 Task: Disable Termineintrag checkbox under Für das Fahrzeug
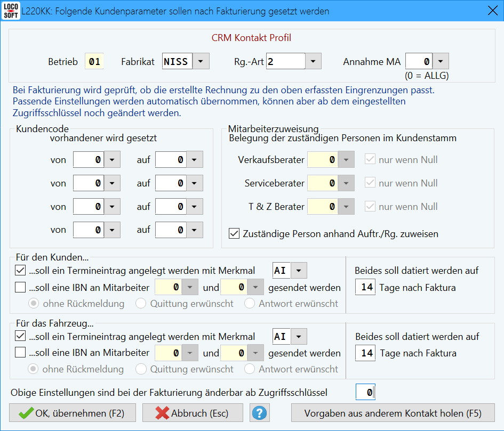coord(19,336)
